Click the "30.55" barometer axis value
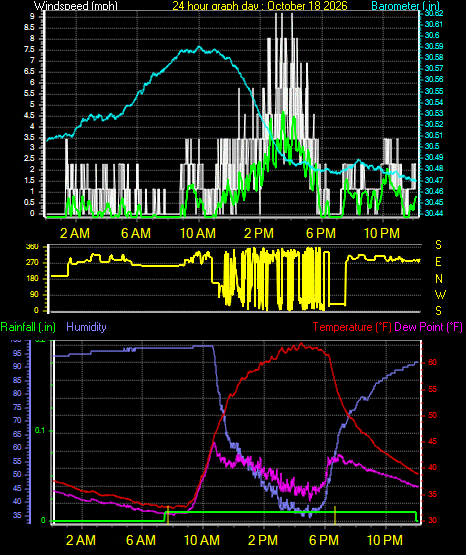 pyautogui.click(x=434, y=91)
